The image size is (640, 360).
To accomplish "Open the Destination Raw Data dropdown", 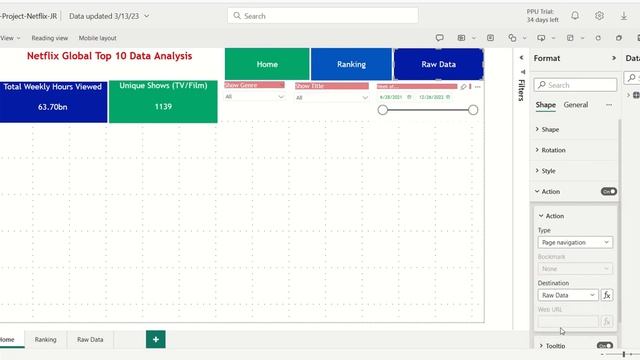I will 568,295.
